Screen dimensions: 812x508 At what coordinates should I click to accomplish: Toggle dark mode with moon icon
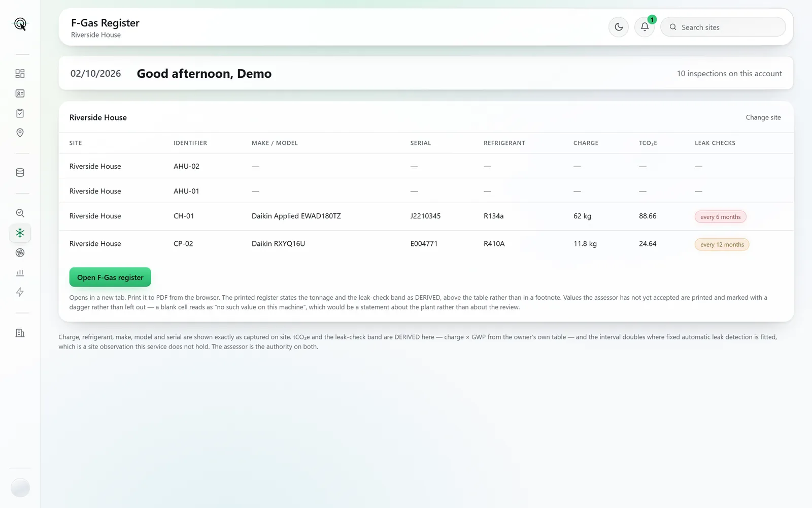(619, 27)
